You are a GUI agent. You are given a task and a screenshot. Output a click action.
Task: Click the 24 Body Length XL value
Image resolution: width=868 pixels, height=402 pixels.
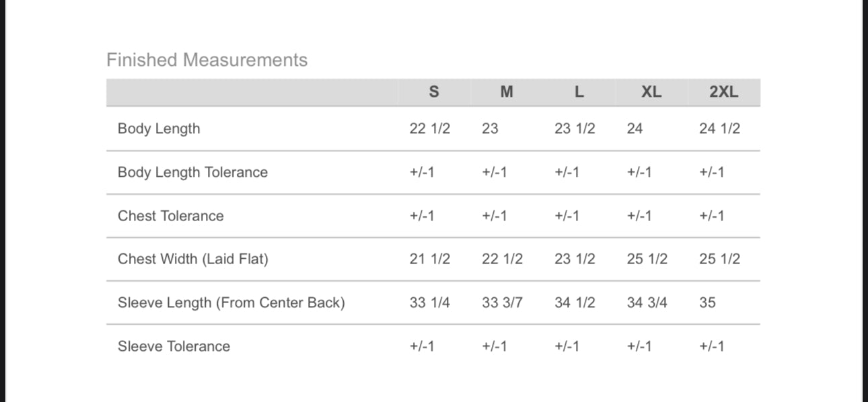[x=635, y=128]
